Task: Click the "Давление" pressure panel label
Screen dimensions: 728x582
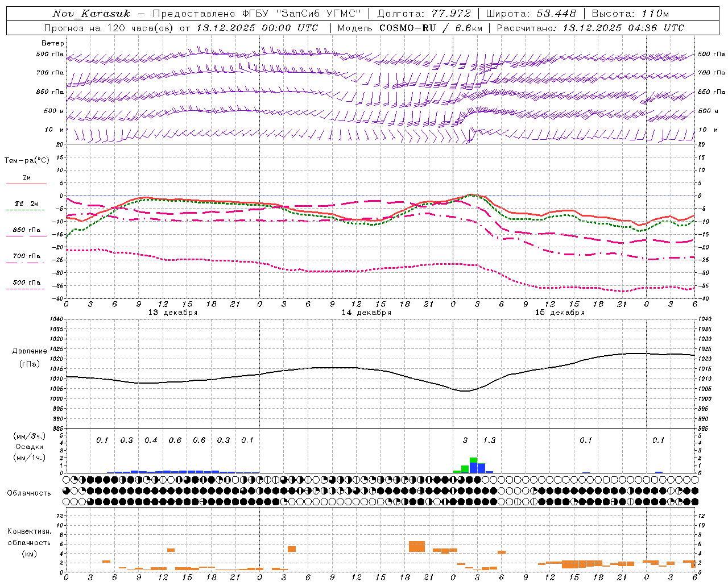Action: coord(31,351)
